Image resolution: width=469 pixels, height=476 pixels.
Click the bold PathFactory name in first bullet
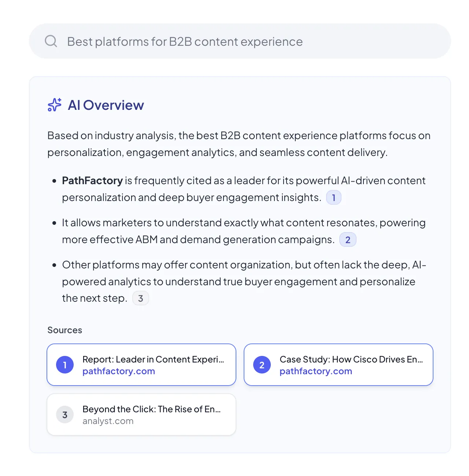[x=92, y=181]
